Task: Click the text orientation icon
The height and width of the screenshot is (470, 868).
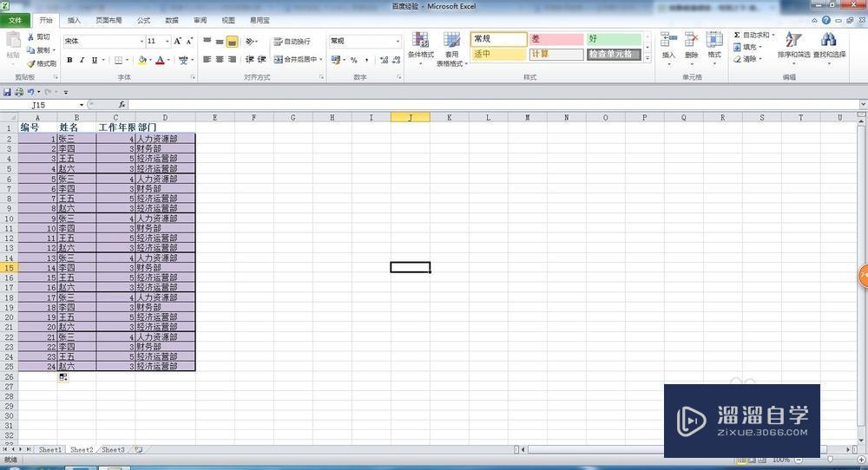Action: pos(250,42)
